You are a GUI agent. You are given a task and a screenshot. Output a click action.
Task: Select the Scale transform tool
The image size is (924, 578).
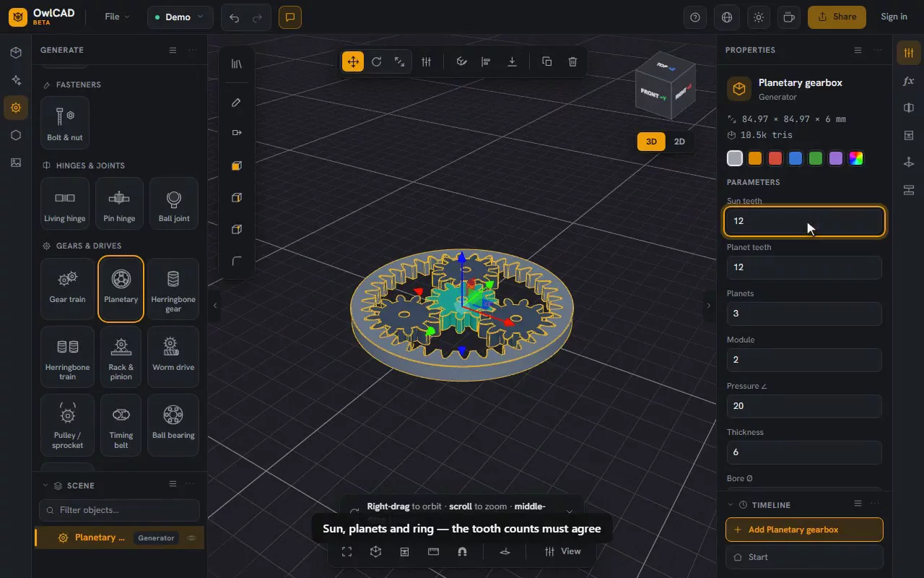pyautogui.click(x=399, y=61)
